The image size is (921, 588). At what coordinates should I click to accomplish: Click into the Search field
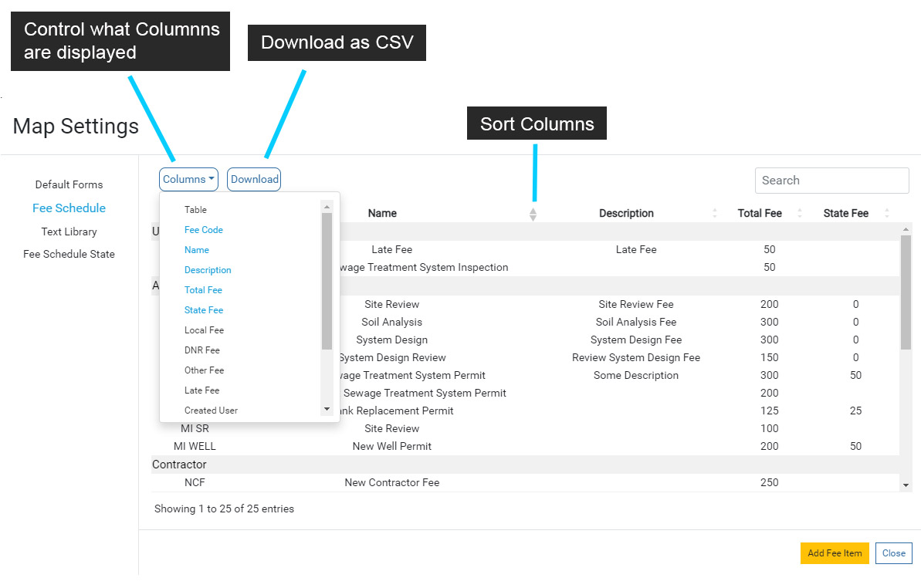(x=831, y=181)
